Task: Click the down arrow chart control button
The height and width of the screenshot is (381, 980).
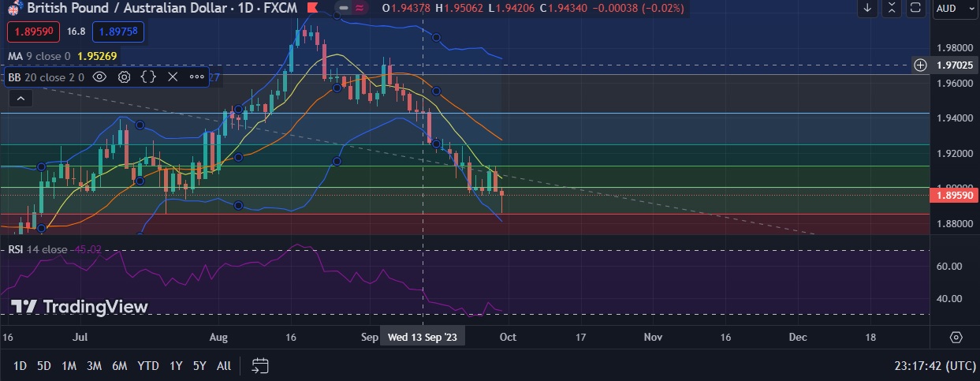Action: pyautogui.click(x=867, y=8)
